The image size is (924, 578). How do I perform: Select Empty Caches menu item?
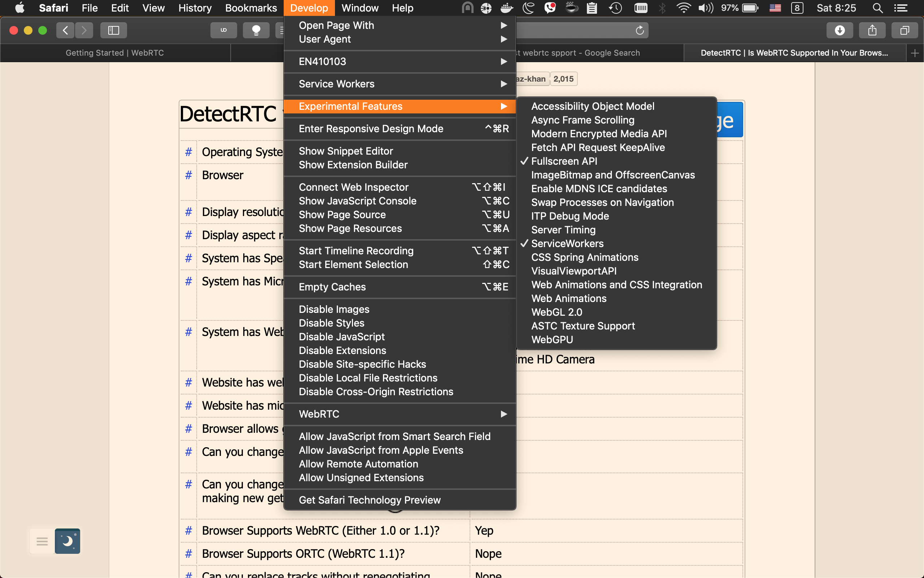(x=400, y=287)
